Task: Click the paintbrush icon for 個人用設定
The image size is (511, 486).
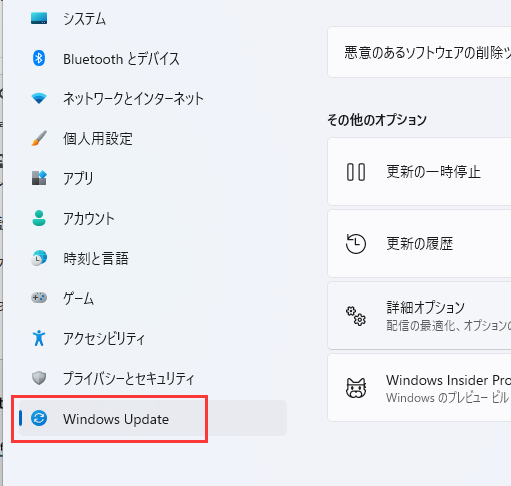Action: 39,138
